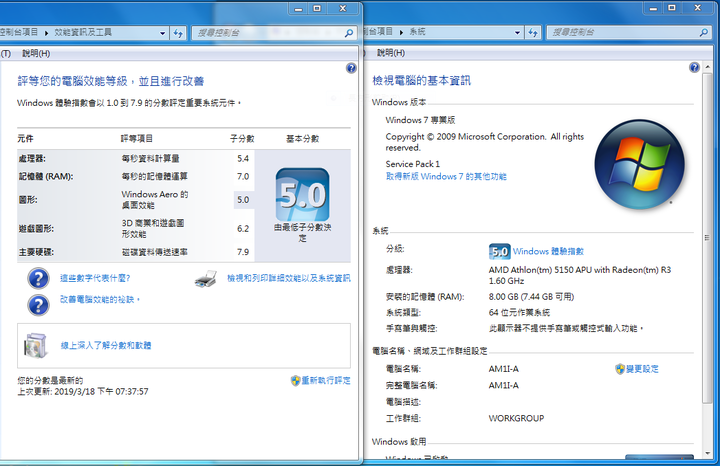
Task: Click vertical scrollbar thumb in System window
Action: (x=707, y=238)
